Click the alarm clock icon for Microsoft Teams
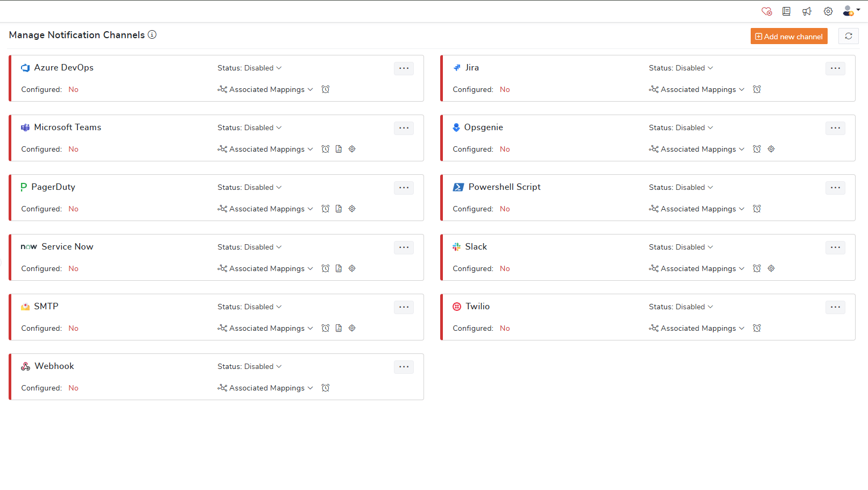868x490 pixels. click(326, 149)
